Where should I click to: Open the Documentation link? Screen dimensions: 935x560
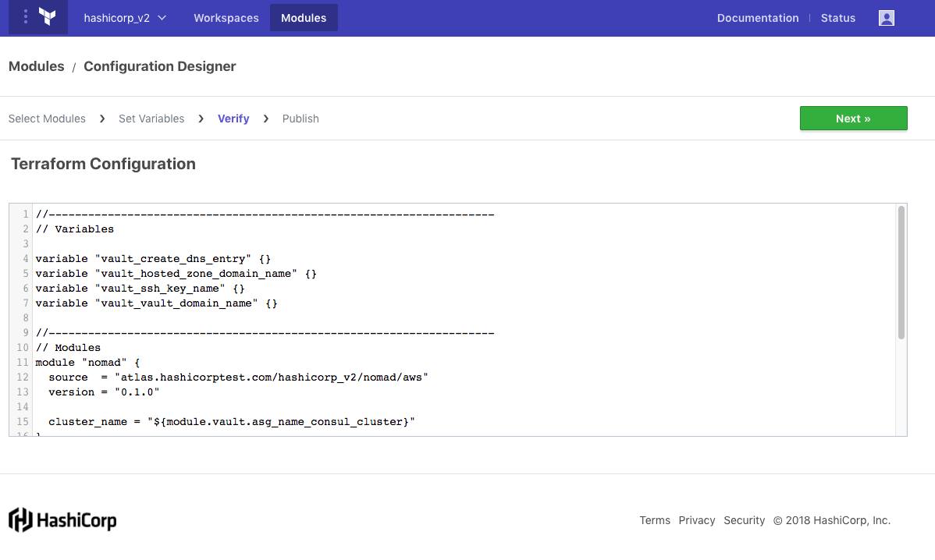(758, 18)
